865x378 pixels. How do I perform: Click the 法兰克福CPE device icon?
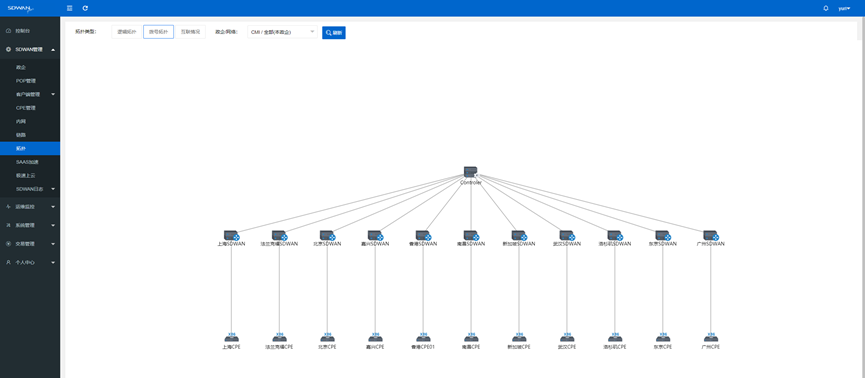(x=279, y=338)
